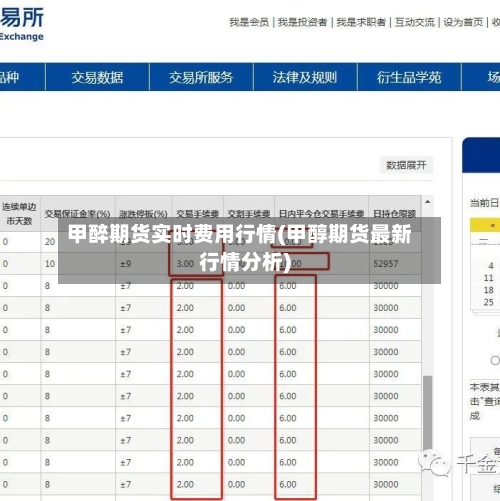
Task: Click the 日持仓限额 column header
Action: 395,214
